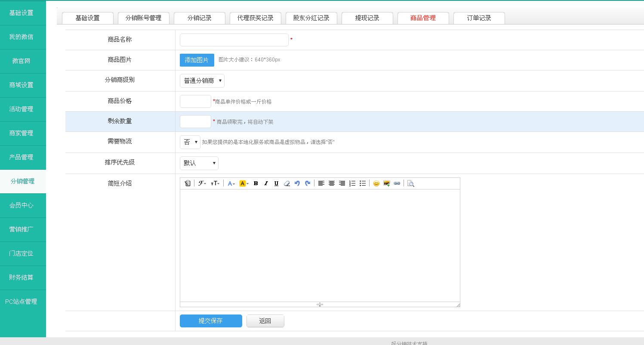Click the insert image icon in the editor
Screen dimensions: 644x345
point(386,183)
